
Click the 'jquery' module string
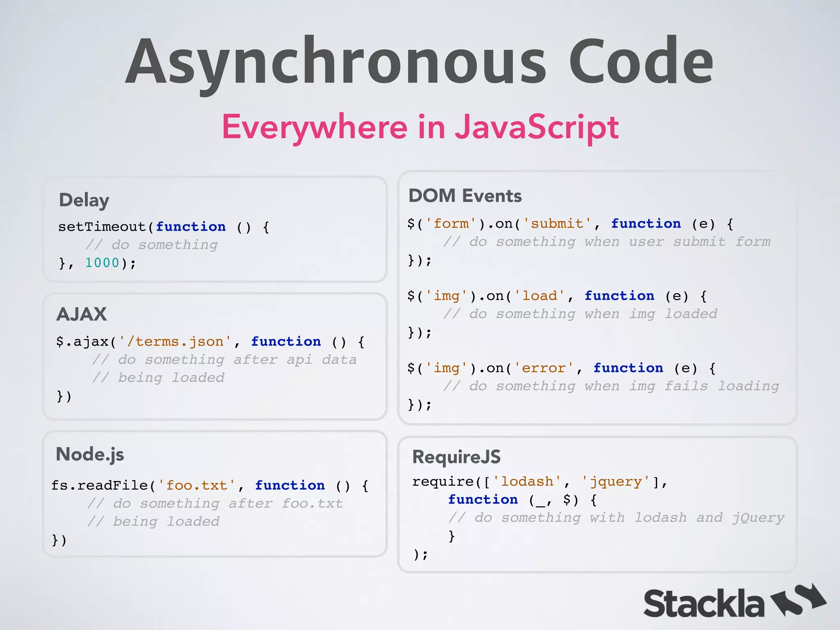click(616, 482)
